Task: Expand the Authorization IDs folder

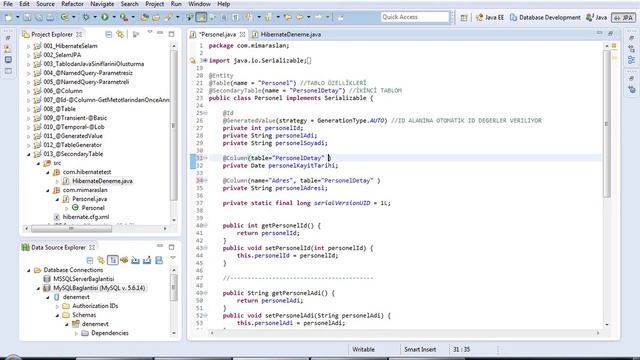Action: [x=58, y=306]
